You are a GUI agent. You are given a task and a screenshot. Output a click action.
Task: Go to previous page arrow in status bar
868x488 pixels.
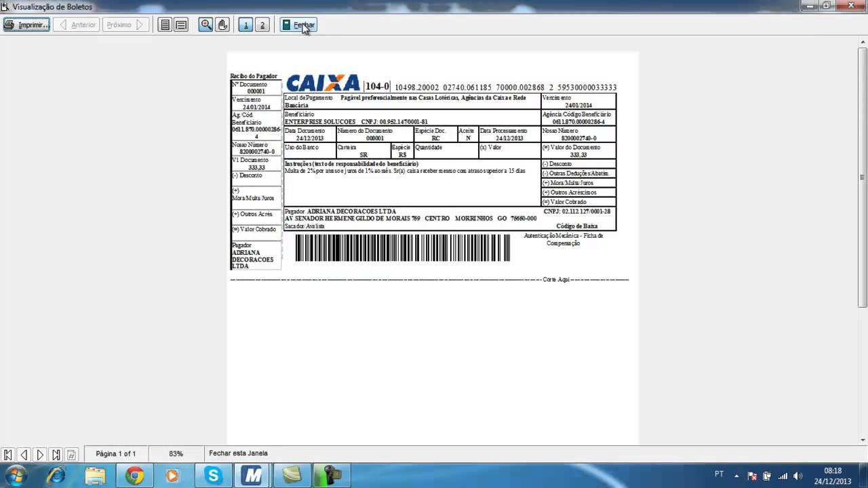pyautogui.click(x=24, y=455)
